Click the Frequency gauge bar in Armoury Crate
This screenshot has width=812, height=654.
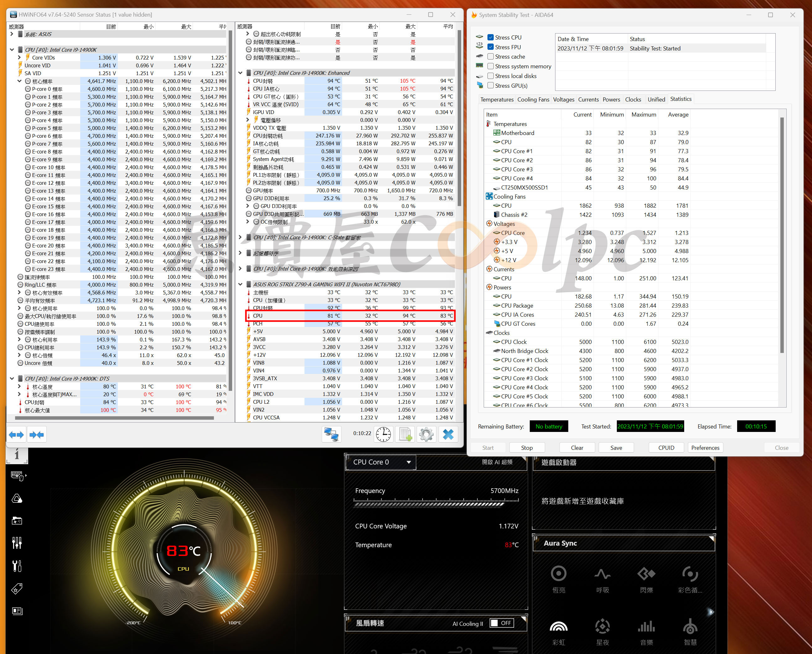[x=436, y=503]
